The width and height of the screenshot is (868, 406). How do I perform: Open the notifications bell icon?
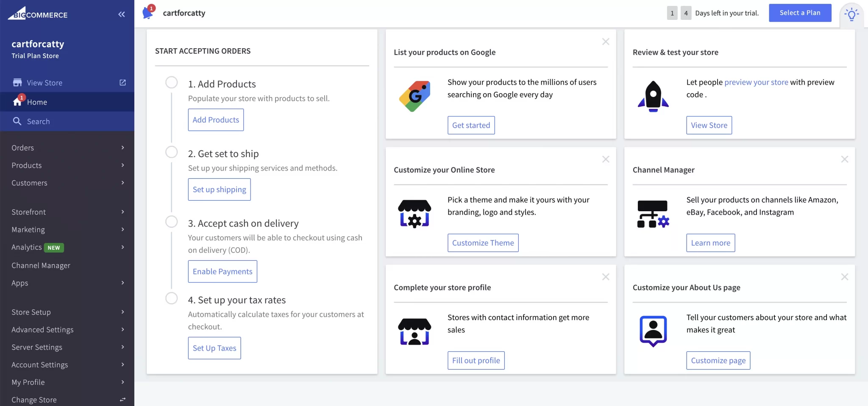pyautogui.click(x=148, y=13)
